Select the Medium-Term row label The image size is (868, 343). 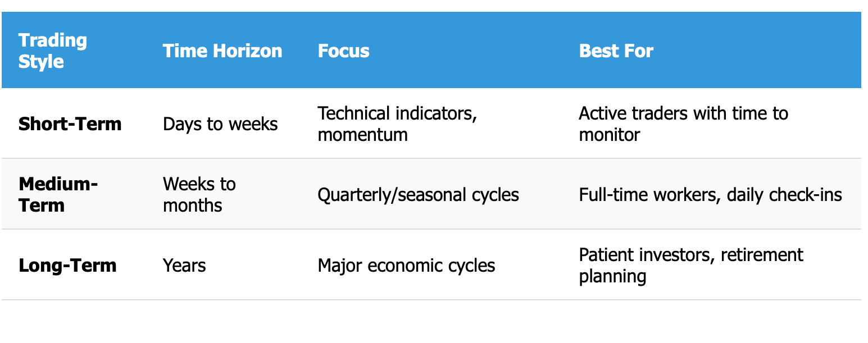(x=58, y=194)
